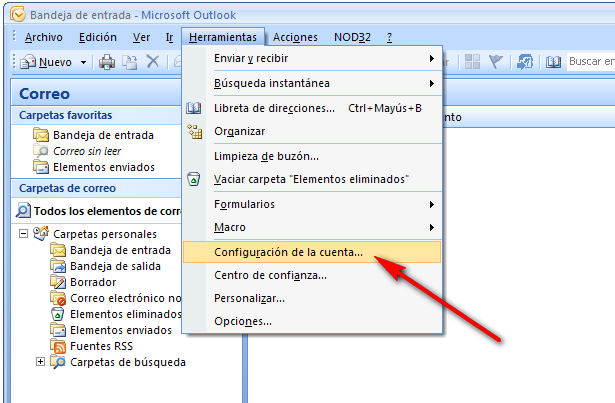Choose Organizar menu entry

click(x=312, y=131)
